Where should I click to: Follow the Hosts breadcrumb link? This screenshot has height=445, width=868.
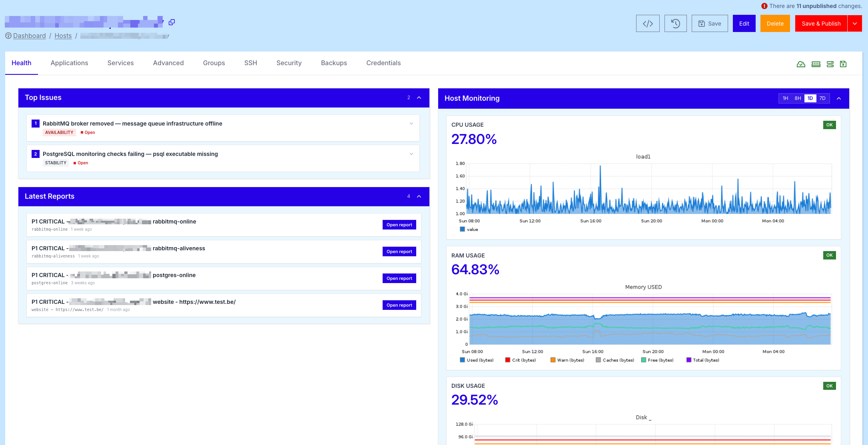63,36
